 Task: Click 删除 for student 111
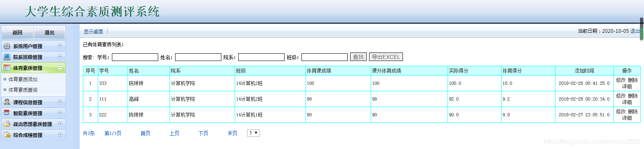point(633,96)
